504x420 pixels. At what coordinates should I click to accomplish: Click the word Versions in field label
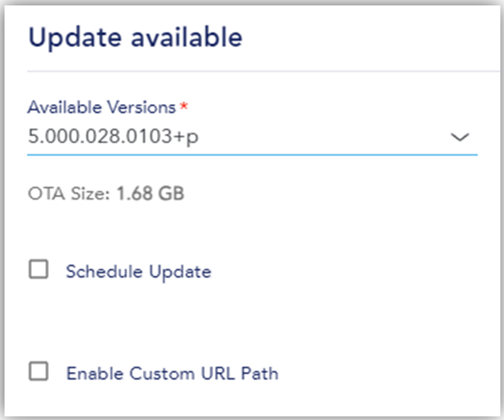[141, 107]
